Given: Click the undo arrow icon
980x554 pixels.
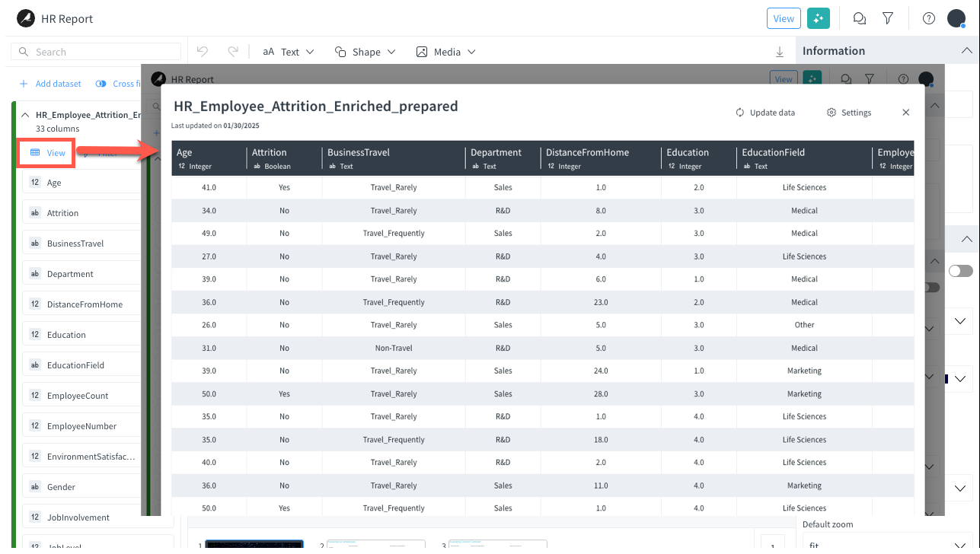Looking at the screenshot, I should pos(201,51).
